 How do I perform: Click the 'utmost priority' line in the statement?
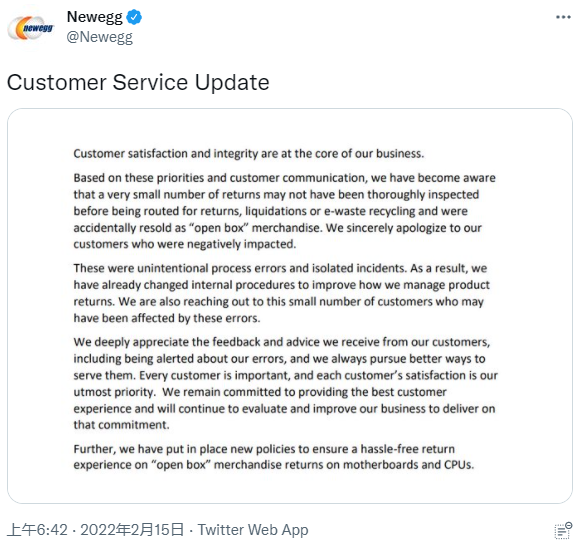[260, 392]
